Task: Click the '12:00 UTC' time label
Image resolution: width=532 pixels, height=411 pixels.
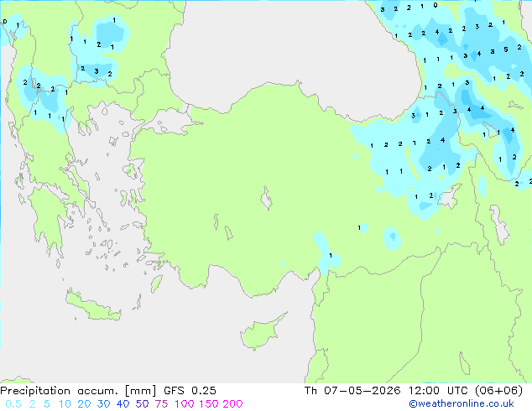Action: tap(440, 391)
